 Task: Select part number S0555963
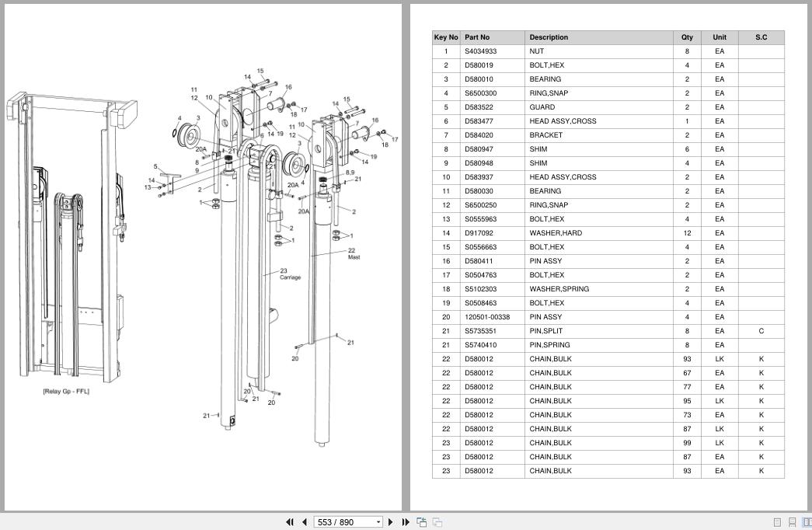tap(480, 219)
